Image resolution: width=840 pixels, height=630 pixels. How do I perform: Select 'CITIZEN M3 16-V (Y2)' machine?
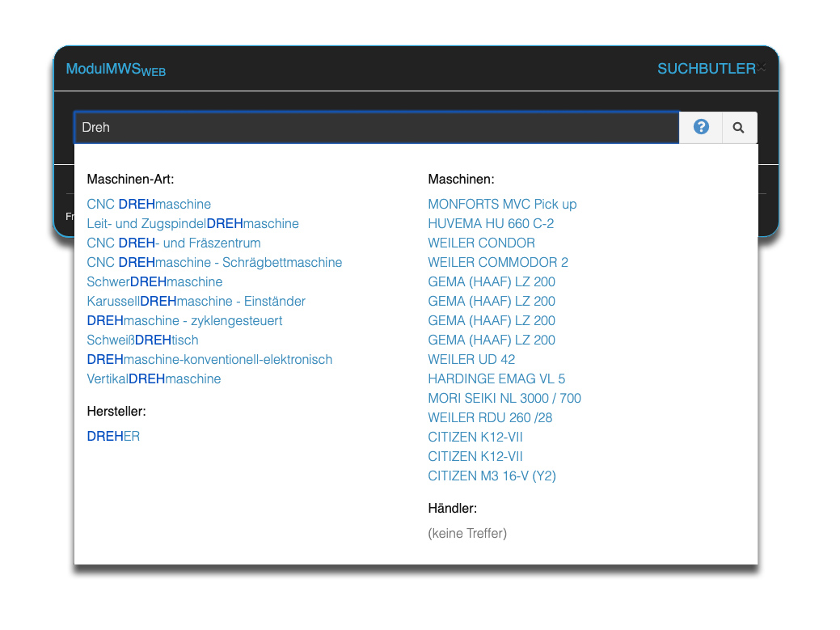(x=492, y=476)
